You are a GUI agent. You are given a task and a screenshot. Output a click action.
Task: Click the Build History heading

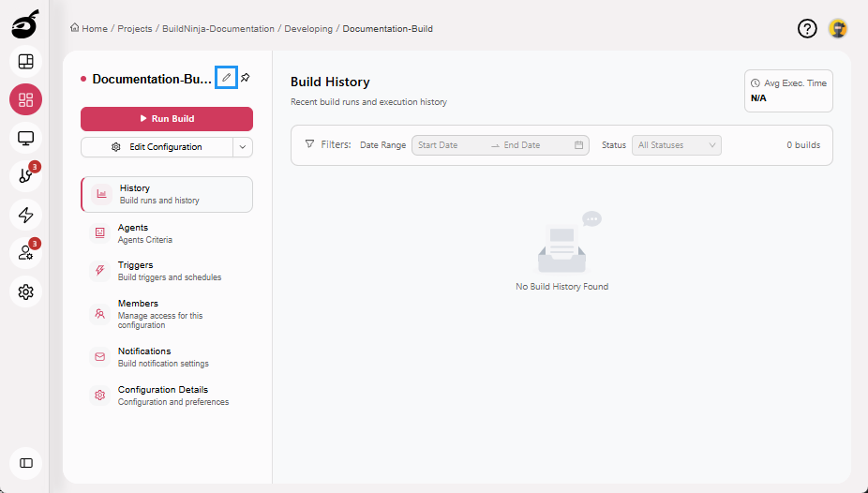[330, 82]
